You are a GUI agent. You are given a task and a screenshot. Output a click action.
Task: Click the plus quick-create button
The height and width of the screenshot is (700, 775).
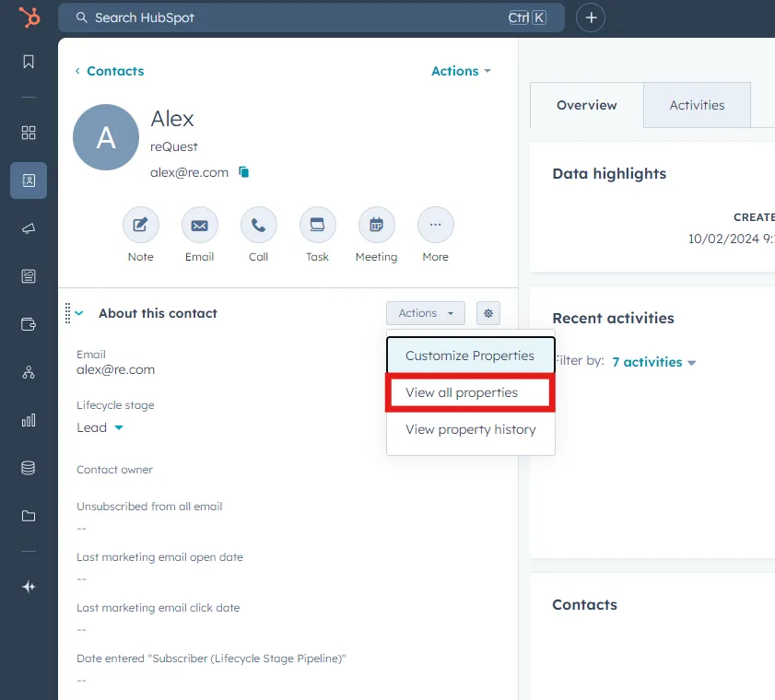[591, 17]
